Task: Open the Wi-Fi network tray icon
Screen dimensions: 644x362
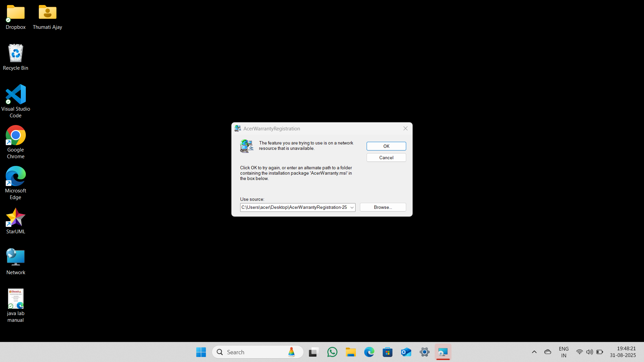Action: click(x=579, y=352)
